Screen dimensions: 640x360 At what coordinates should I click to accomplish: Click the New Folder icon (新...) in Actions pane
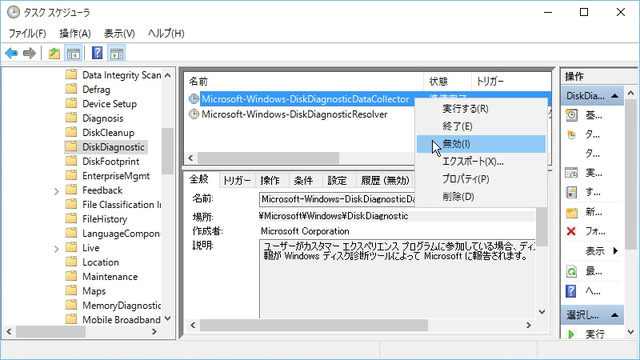click(x=571, y=212)
